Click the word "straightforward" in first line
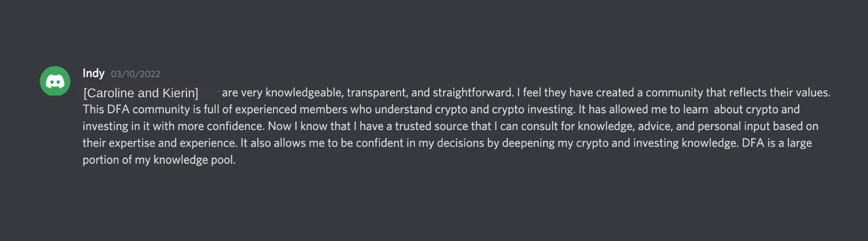The width and height of the screenshot is (868, 241). coord(473,93)
